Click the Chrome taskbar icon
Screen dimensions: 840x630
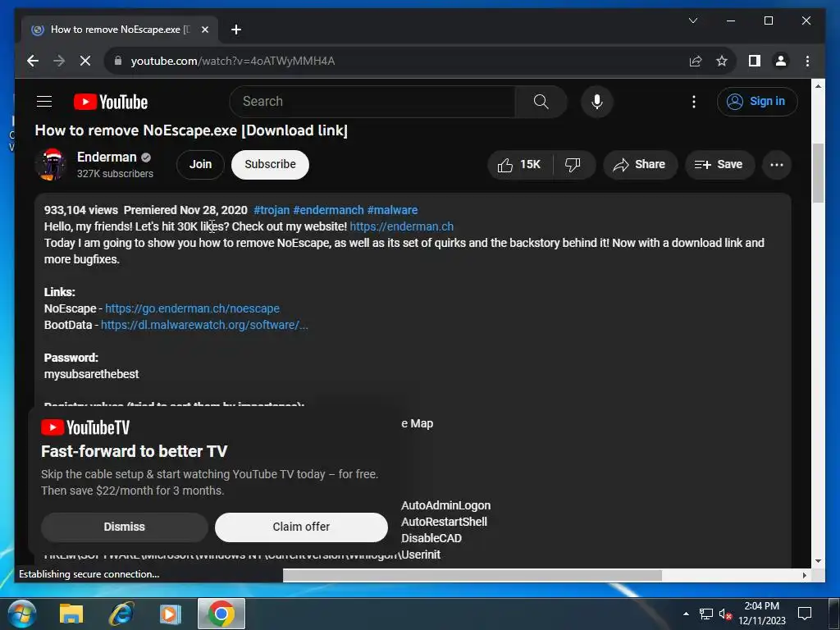tap(221, 614)
